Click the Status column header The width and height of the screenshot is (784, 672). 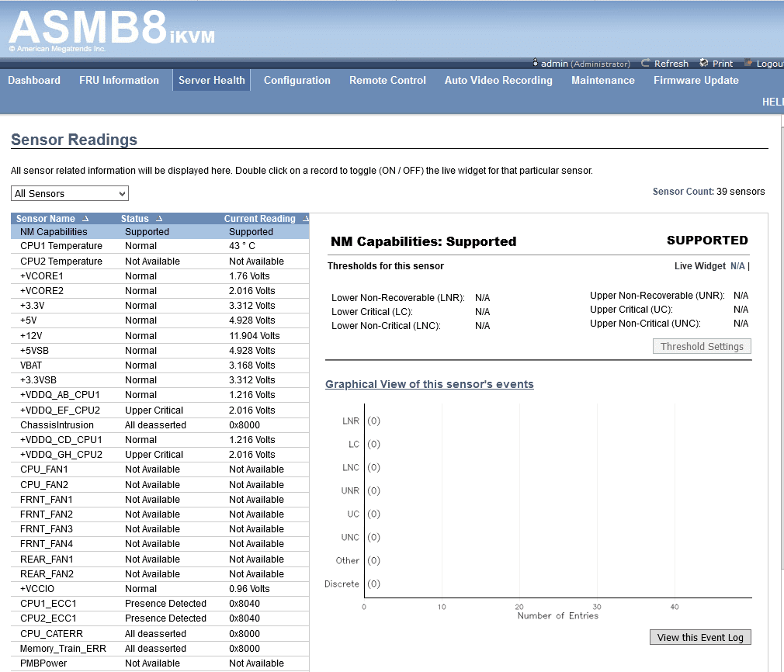[x=134, y=219]
